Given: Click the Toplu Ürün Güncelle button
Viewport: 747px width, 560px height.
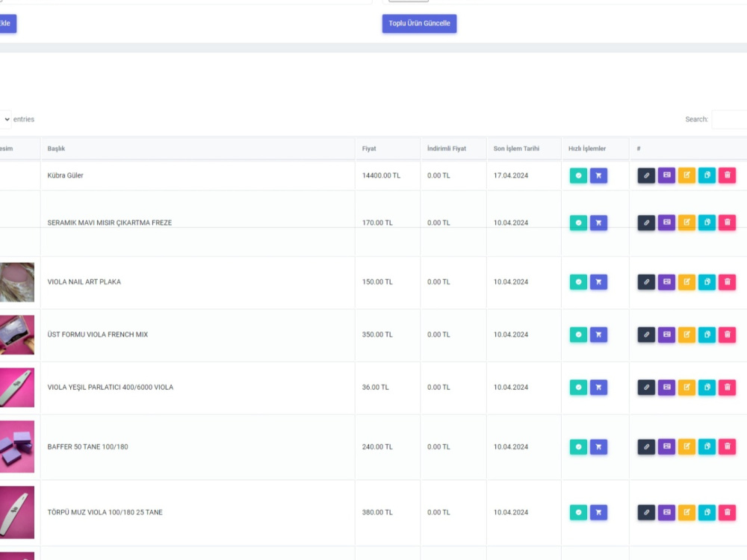Looking at the screenshot, I should click(419, 23).
